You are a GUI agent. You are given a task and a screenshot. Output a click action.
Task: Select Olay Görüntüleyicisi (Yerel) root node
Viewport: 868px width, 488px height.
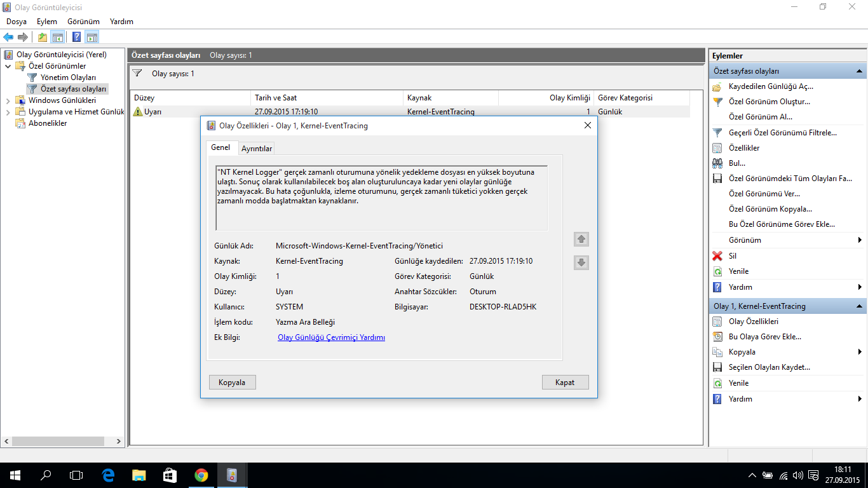61,55
